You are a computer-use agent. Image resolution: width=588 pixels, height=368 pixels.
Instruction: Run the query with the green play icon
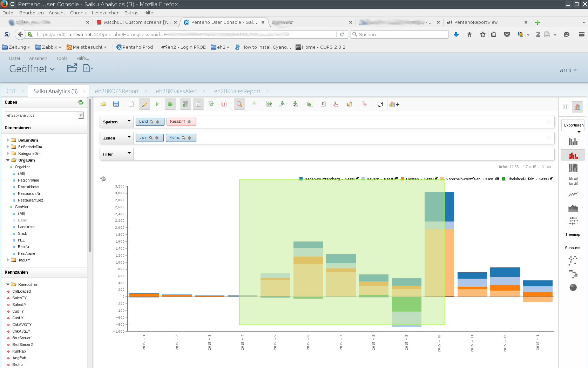coord(157,104)
